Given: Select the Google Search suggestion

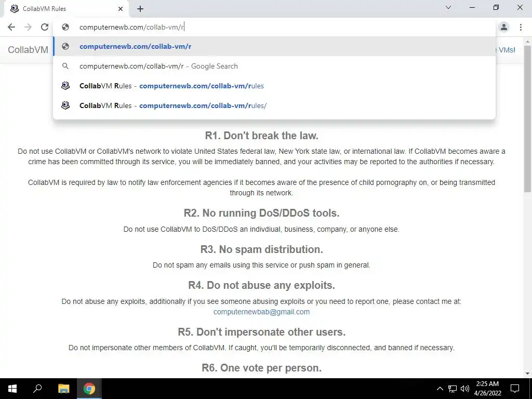Looking at the screenshot, I should click(x=274, y=66).
